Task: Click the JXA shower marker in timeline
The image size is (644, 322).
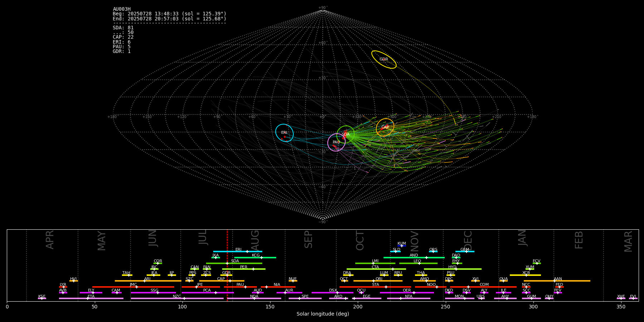Action: (x=216, y=257)
